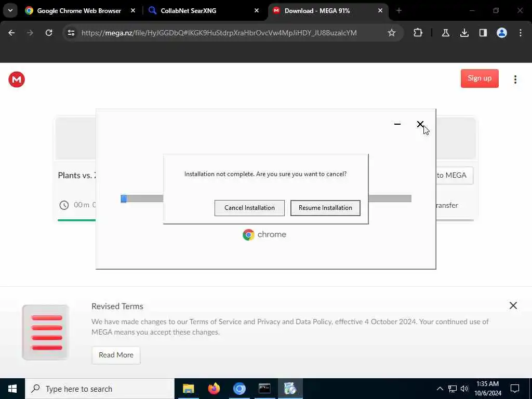Open Chrome from taskbar
Screen dimensions: 532x399
239,389
